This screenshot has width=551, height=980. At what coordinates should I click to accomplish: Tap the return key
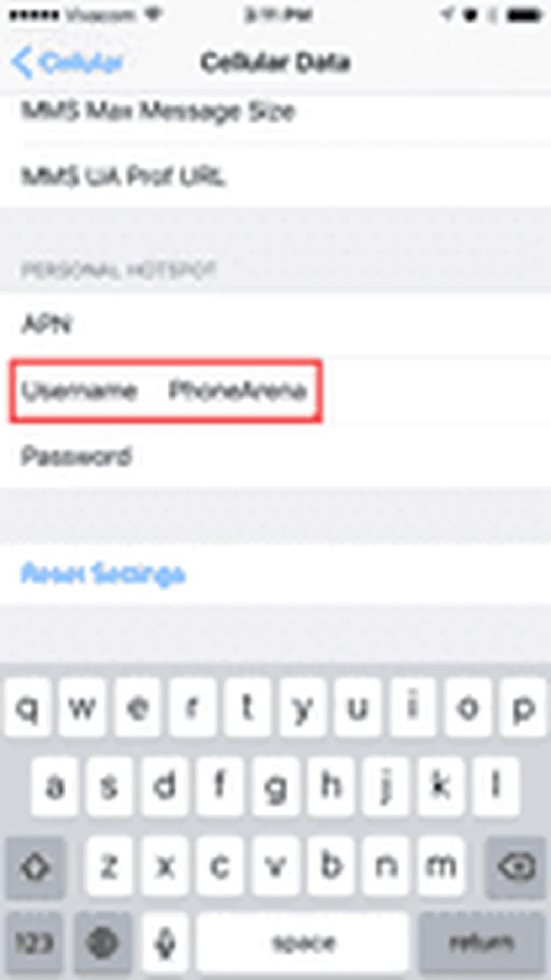482,943
